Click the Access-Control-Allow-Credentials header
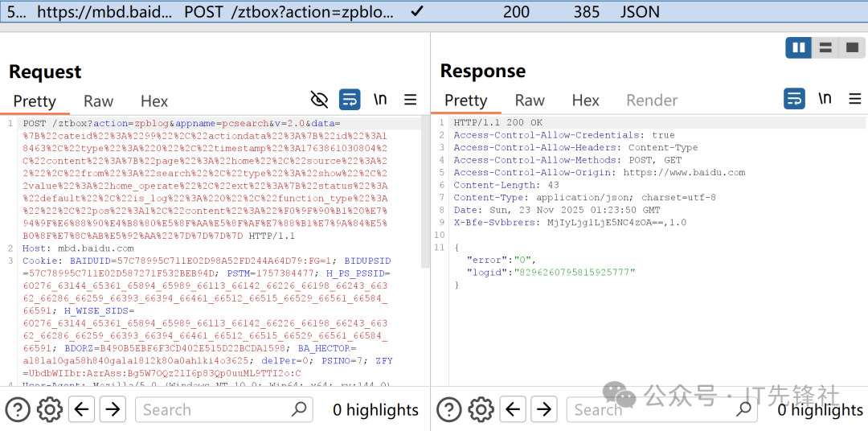This screenshot has width=868, height=431. click(x=564, y=135)
